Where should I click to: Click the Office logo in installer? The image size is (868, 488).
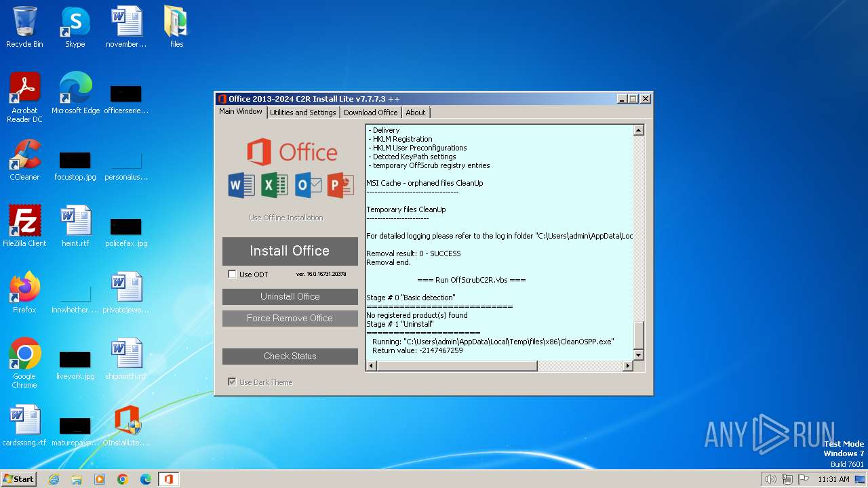click(x=292, y=152)
